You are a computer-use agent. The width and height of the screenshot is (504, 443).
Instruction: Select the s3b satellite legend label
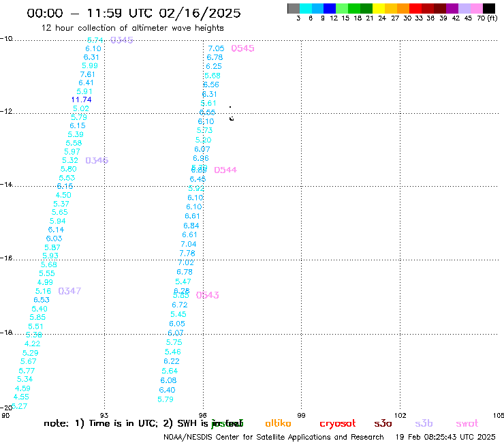[424, 423]
